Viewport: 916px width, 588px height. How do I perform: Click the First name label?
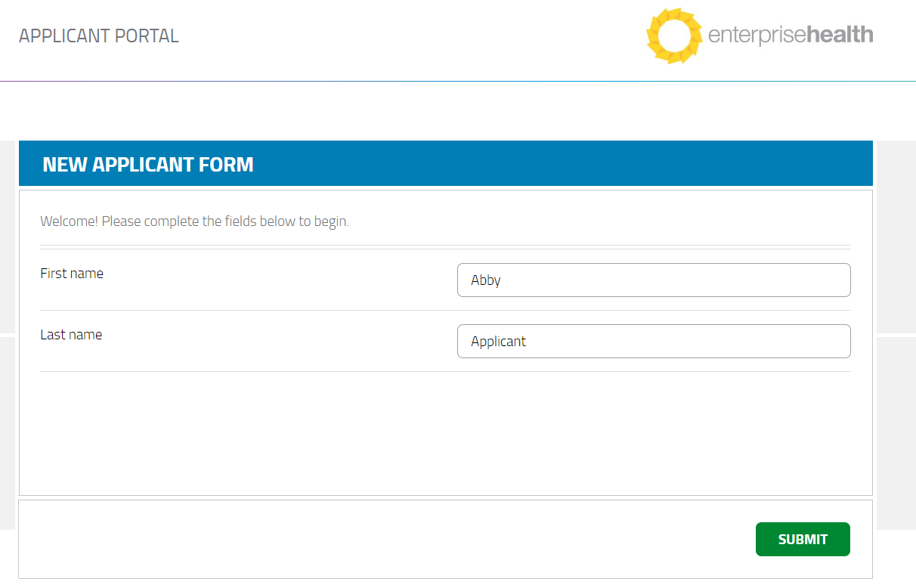pyautogui.click(x=72, y=274)
